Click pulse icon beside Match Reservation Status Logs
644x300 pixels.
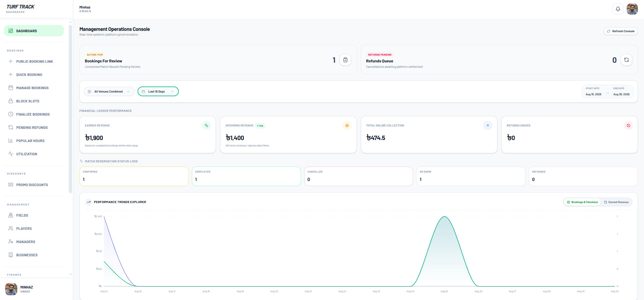[x=81, y=161]
